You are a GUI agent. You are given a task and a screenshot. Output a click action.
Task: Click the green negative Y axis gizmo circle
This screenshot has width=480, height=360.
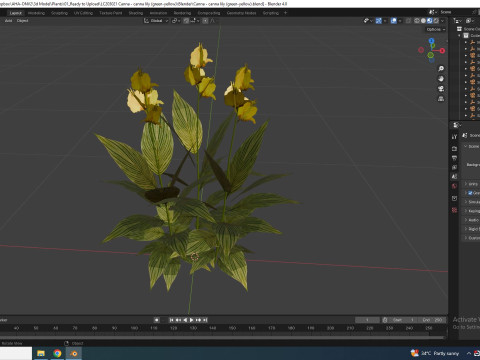point(431,55)
